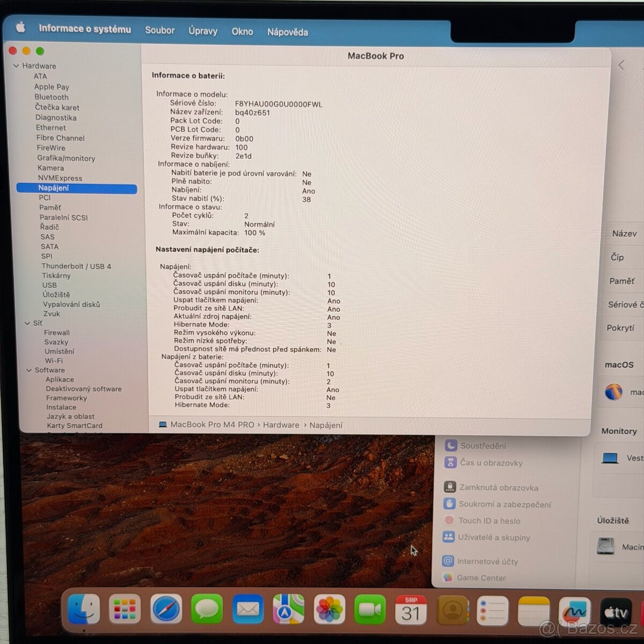Click Hardware in the path bar
This screenshot has width=644, height=644.
coord(281,425)
